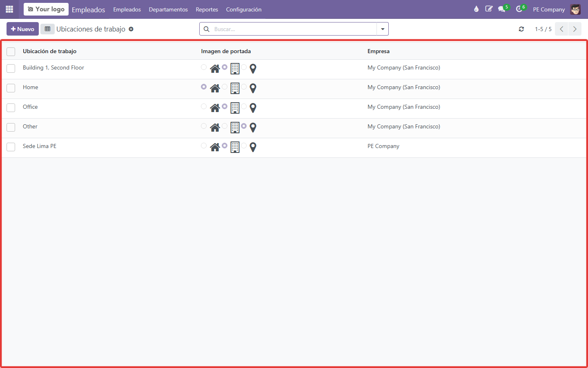Expand the search options dropdown arrow
This screenshot has width=588, height=368.
coord(383,29)
